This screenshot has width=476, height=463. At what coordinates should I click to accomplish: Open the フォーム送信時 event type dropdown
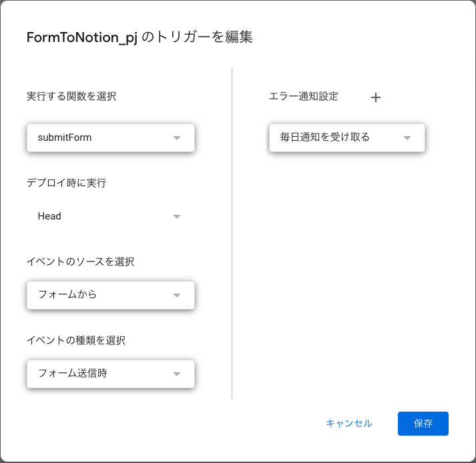[x=111, y=374]
